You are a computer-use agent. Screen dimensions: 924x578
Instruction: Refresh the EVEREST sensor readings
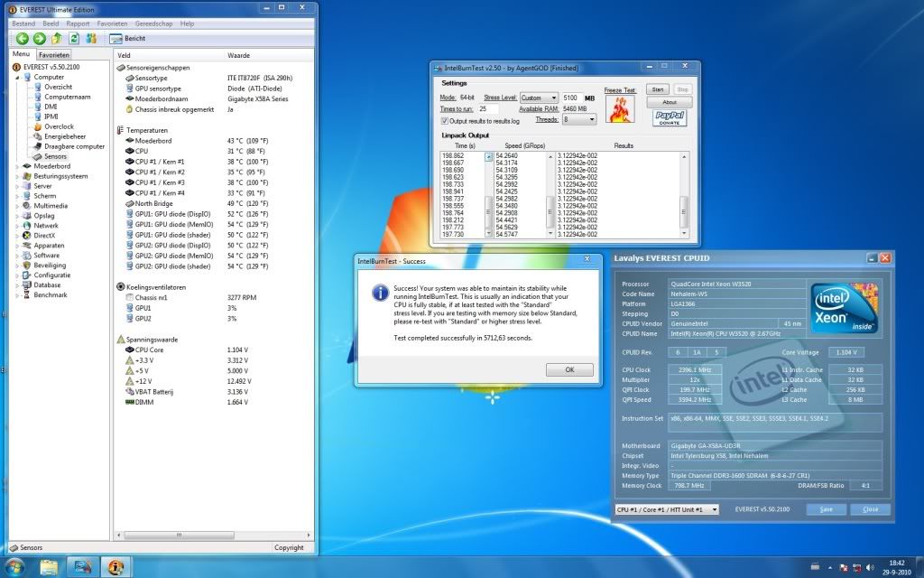74,39
